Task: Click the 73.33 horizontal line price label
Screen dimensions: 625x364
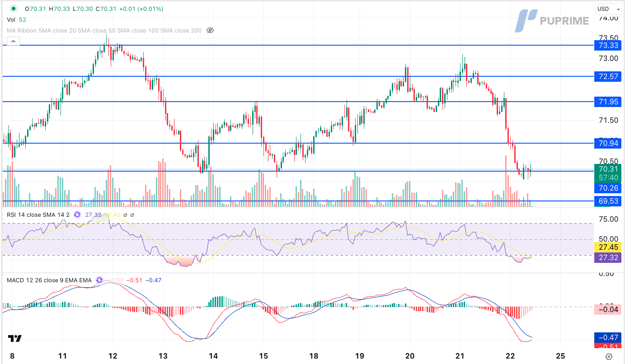Action: click(x=608, y=45)
